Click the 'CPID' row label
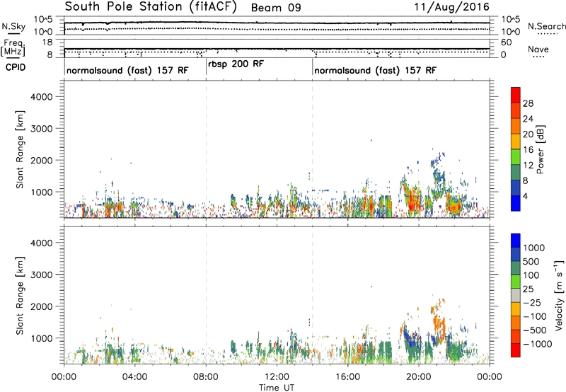Viewport: 566px width, 392px height. click(16, 67)
